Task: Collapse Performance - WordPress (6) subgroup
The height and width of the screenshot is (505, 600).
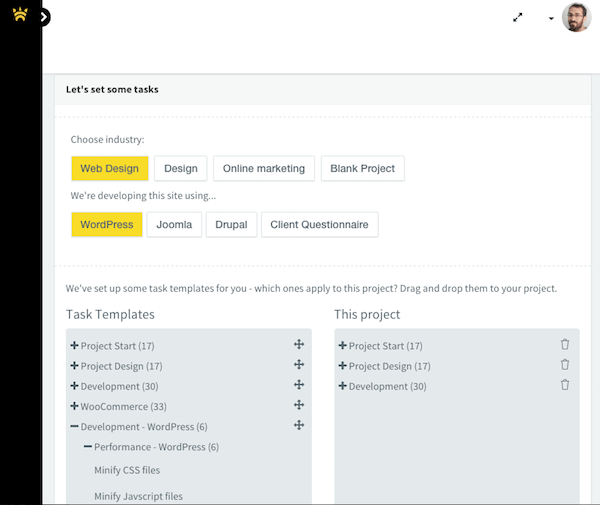Action: (x=88, y=446)
